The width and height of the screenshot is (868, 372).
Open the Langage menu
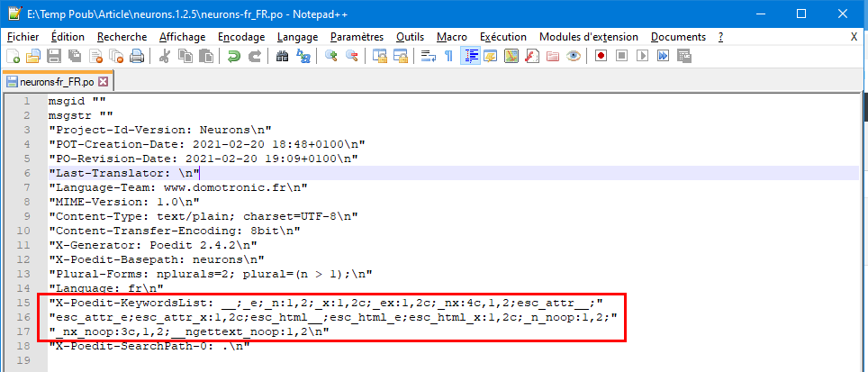pos(297,37)
